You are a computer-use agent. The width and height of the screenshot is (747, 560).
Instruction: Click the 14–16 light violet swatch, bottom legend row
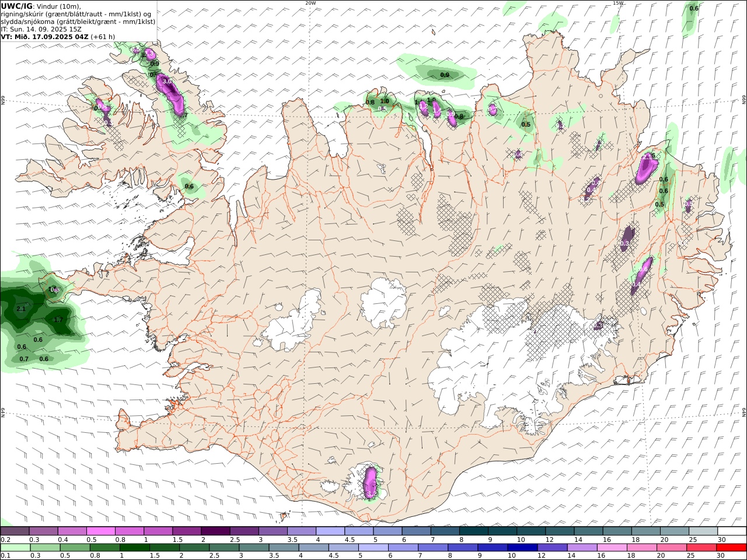click(582, 548)
